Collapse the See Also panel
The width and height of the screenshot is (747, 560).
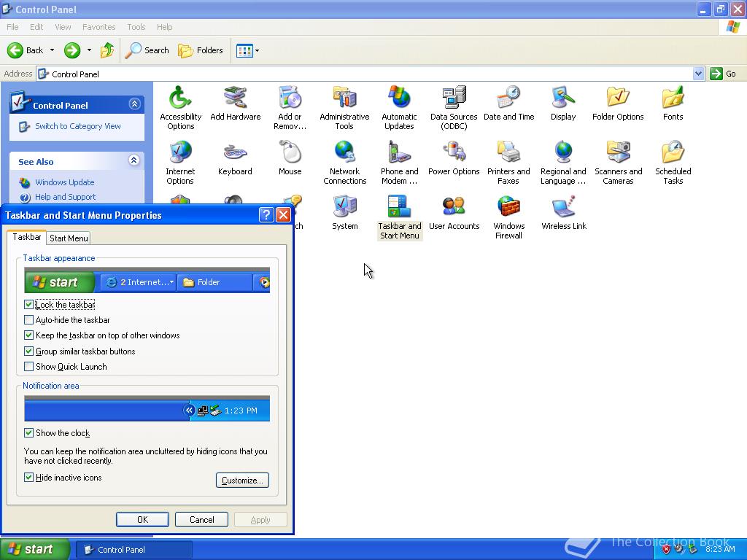click(134, 160)
